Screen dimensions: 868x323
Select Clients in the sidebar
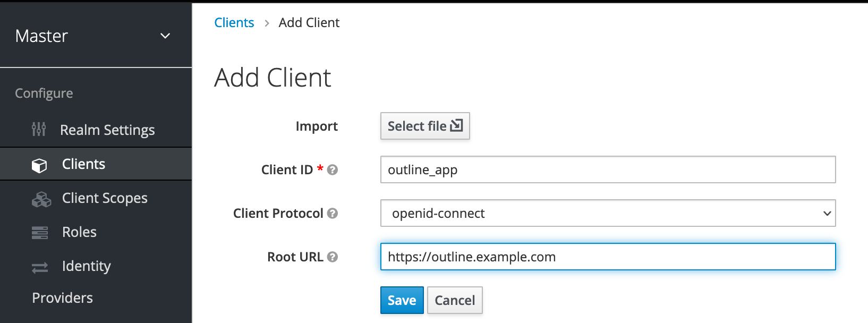coord(96,164)
